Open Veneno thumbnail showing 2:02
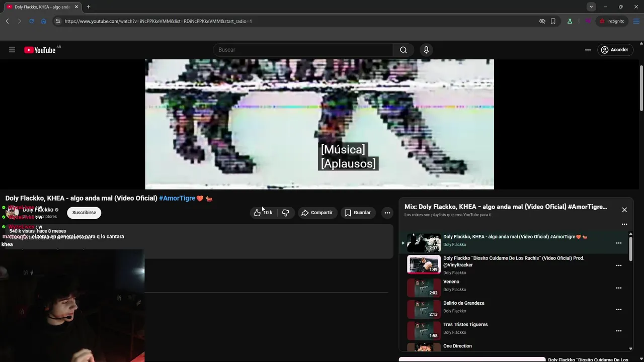 point(424,288)
